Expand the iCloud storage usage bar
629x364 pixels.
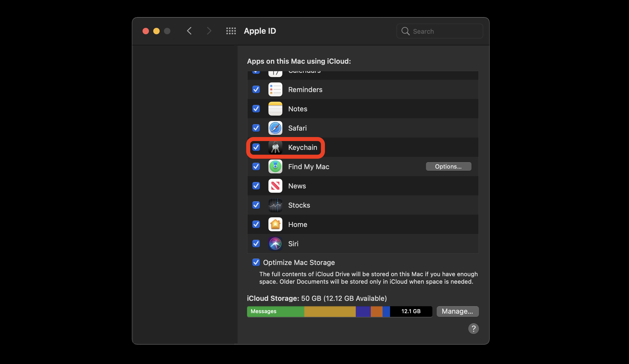[340, 311]
